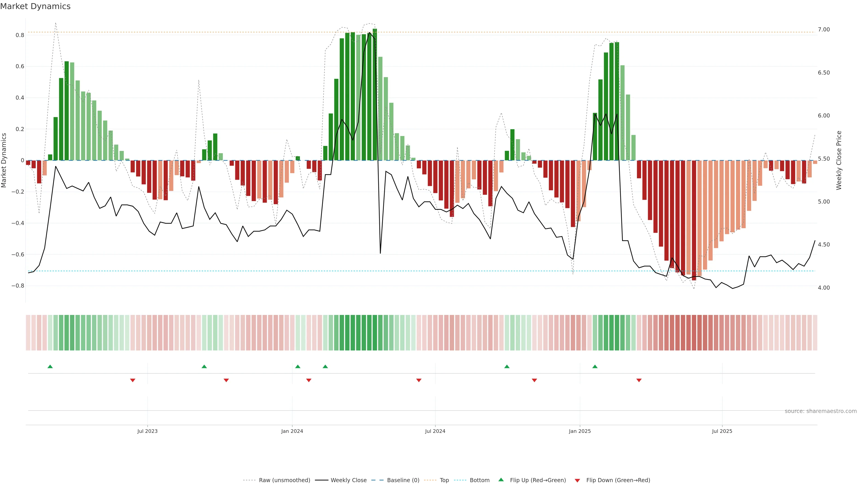Click the last red flip-down triangle marker
This screenshot has width=868, height=488.
pos(639,380)
